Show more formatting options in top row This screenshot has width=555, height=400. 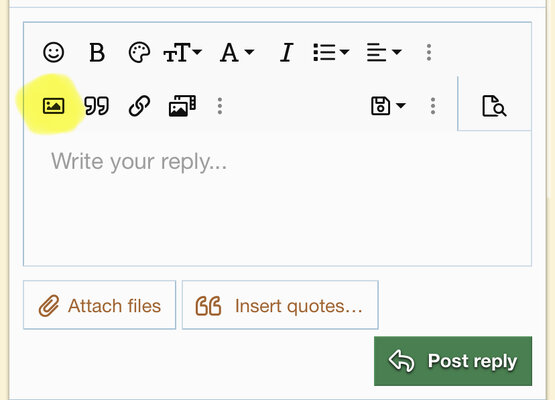point(429,52)
